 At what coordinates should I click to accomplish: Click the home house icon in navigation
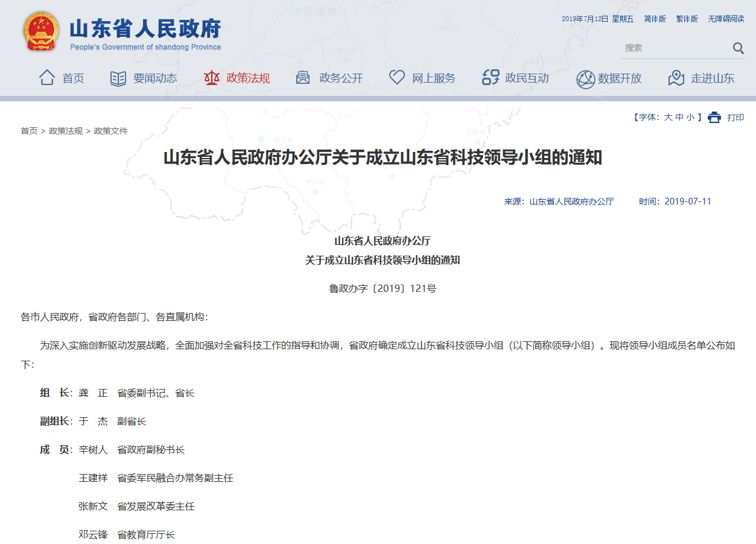tap(47, 78)
